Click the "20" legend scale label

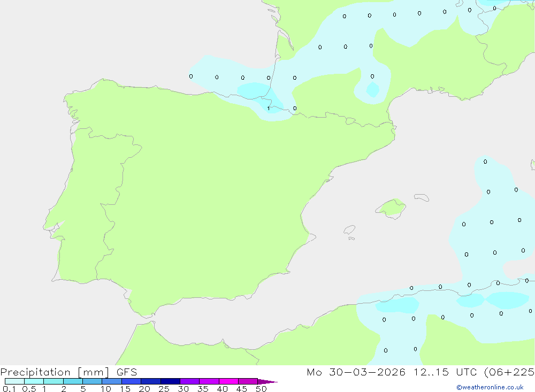point(144,389)
